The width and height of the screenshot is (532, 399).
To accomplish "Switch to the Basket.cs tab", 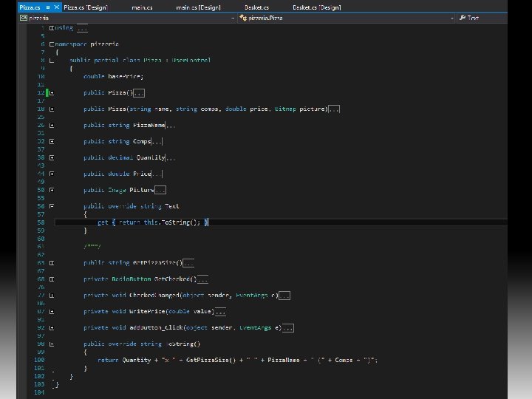I will coord(256,7).
